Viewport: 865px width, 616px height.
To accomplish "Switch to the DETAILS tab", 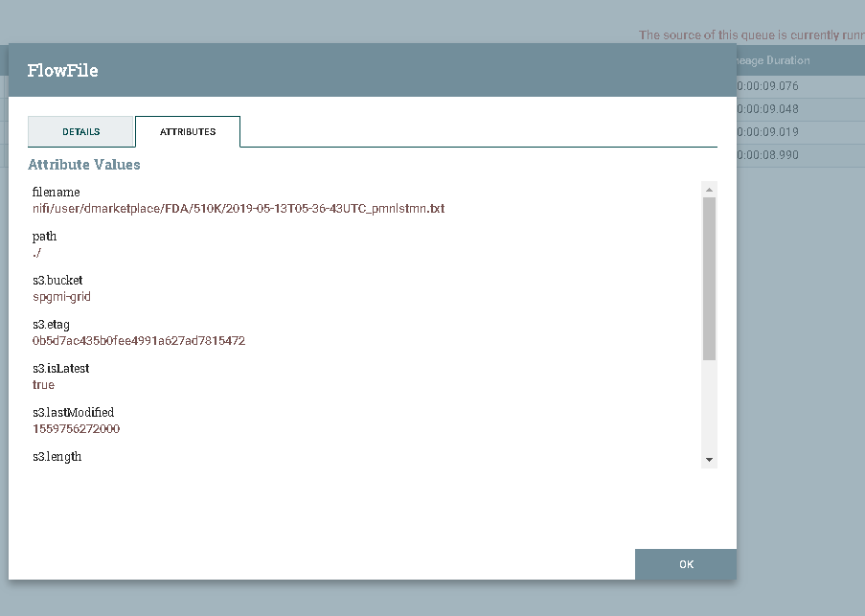I will tap(80, 131).
